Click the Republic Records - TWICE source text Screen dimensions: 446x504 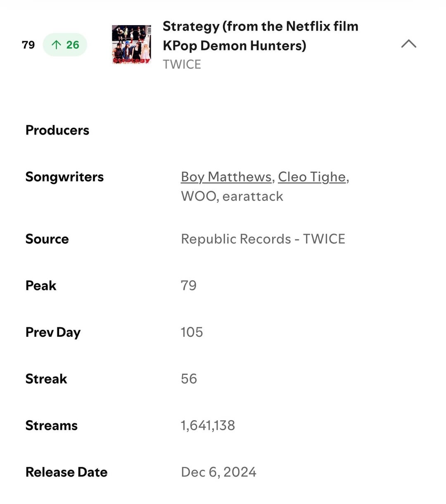coord(263,239)
